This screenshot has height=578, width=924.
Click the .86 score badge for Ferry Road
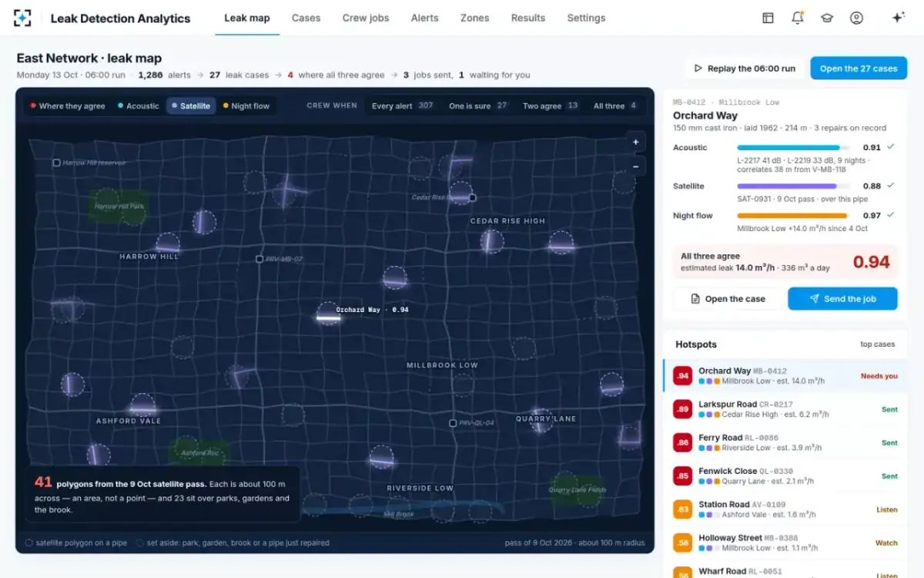682,442
